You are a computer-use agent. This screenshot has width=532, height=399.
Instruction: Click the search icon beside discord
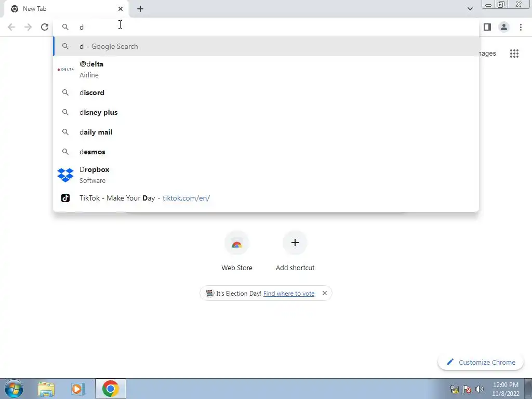(65, 92)
